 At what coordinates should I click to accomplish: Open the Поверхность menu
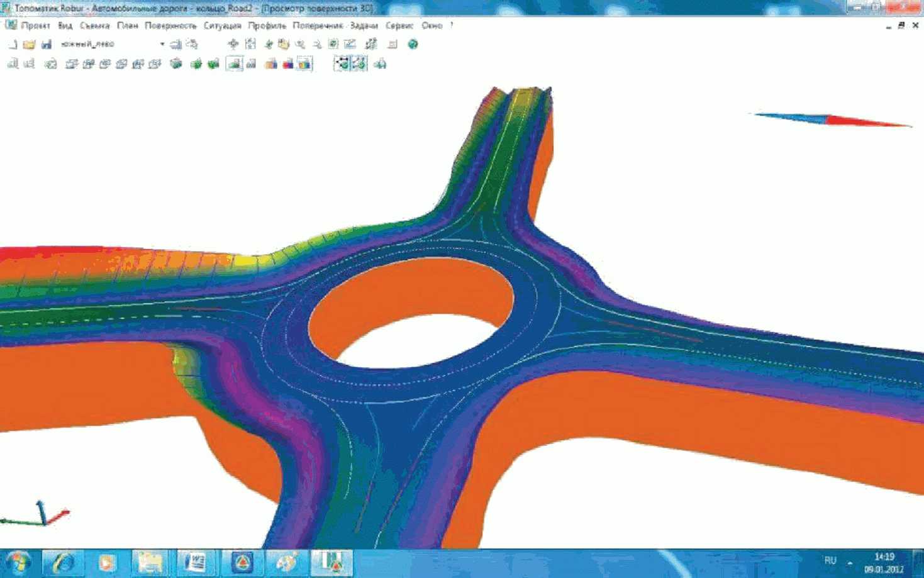tap(170, 26)
